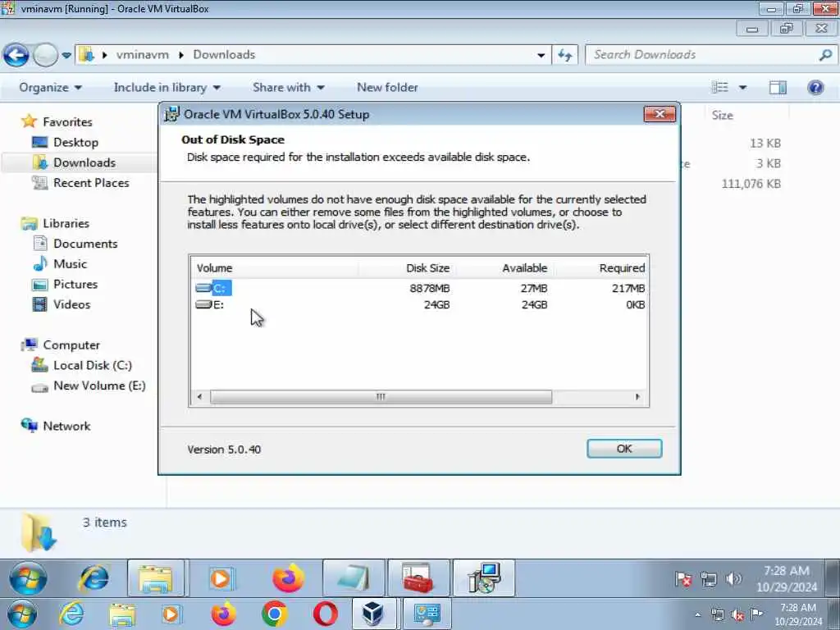Viewport: 840px width, 630px height.
Task: Click the Forward arrow in Explorer
Action: pos(46,55)
